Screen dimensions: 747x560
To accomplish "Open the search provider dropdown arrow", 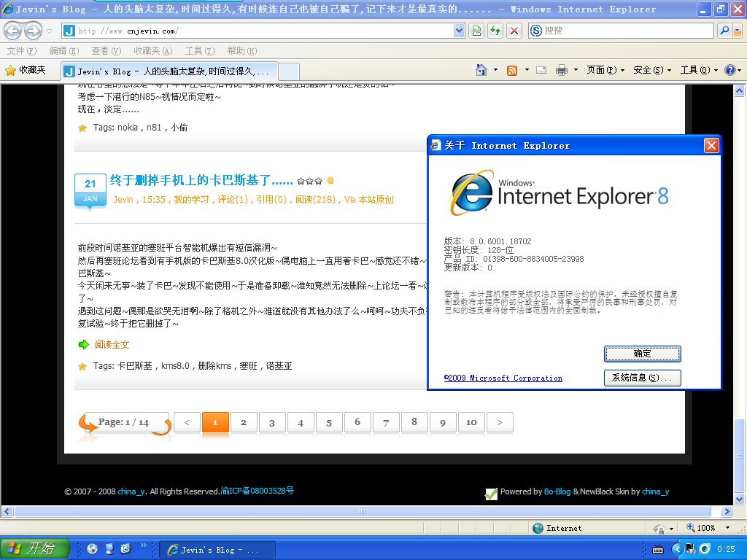I will (x=738, y=31).
